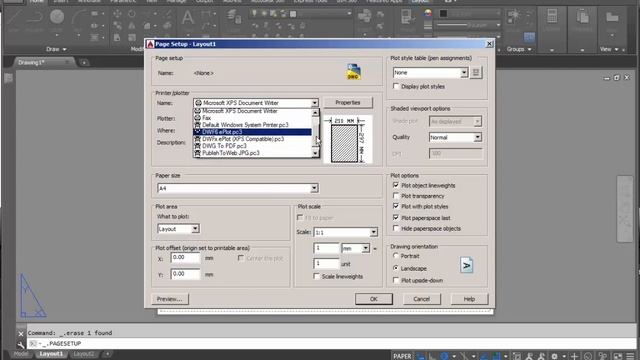Select the Circle tool in Draw panel
Viewport: 640px width, 360px height.
[57, 17]
